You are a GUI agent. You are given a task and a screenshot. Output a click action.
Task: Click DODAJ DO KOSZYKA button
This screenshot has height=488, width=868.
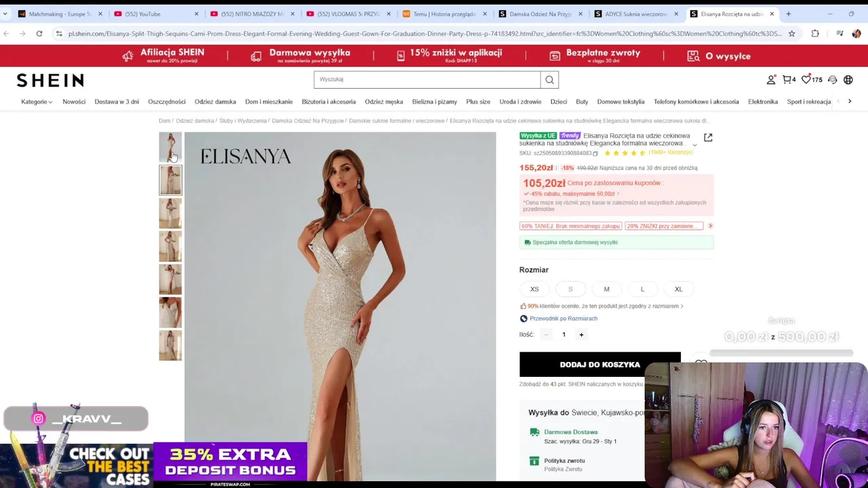[x=600, y=365]
